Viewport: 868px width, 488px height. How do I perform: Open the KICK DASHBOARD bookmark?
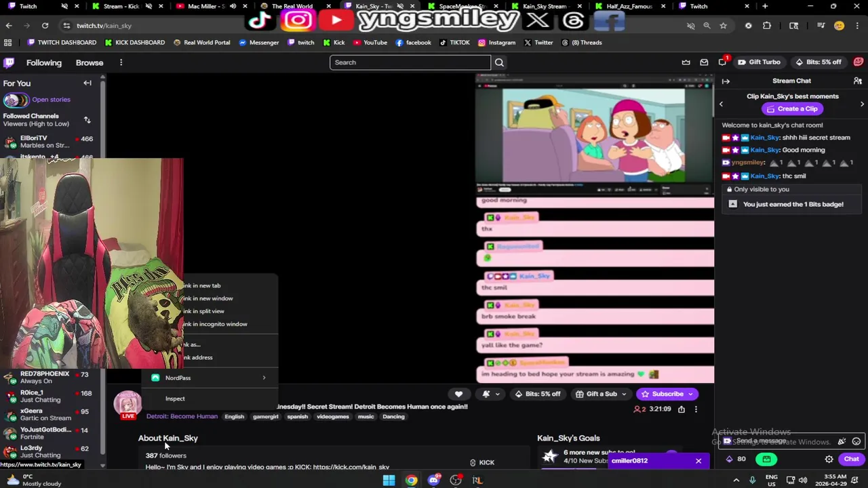point(135,42)
